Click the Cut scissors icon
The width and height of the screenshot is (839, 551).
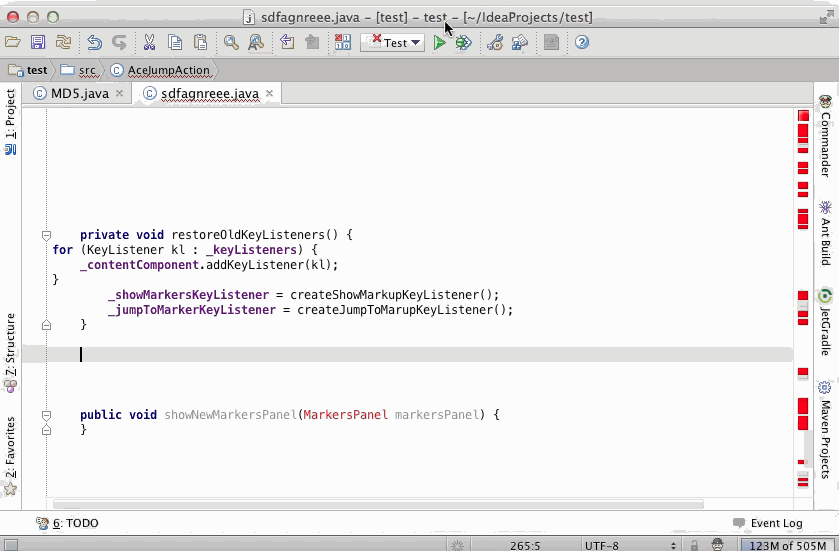pos(149,42)
